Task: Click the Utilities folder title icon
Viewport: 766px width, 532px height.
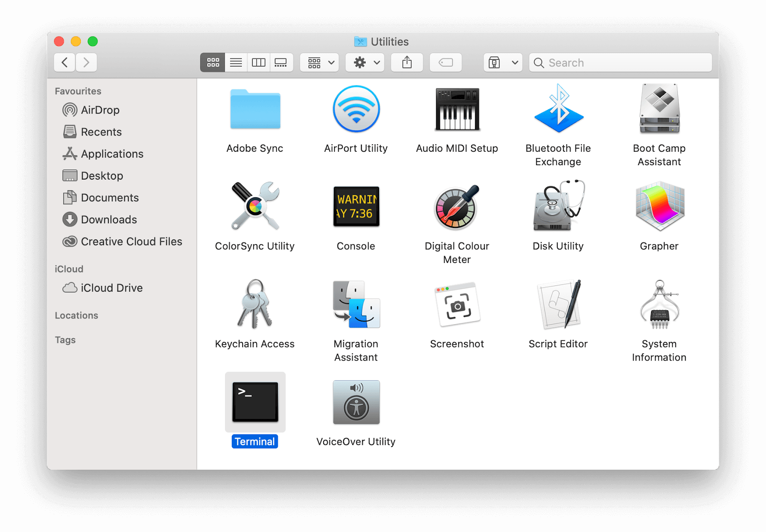Action: (360, 42)
